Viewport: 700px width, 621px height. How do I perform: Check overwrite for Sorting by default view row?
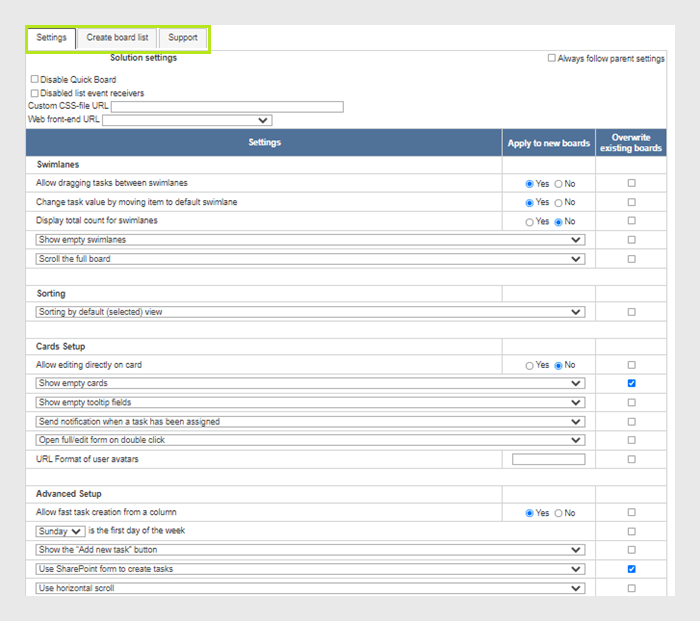tap(632, 312)
